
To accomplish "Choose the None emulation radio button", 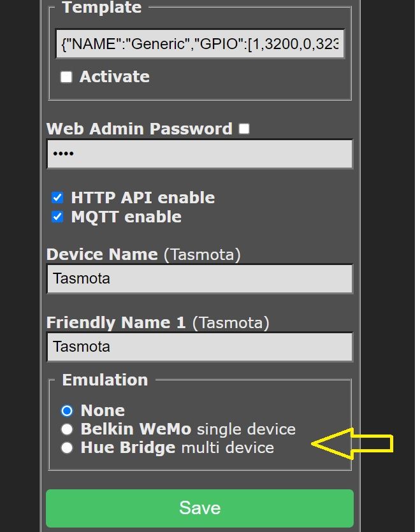I will click(67, 410).
